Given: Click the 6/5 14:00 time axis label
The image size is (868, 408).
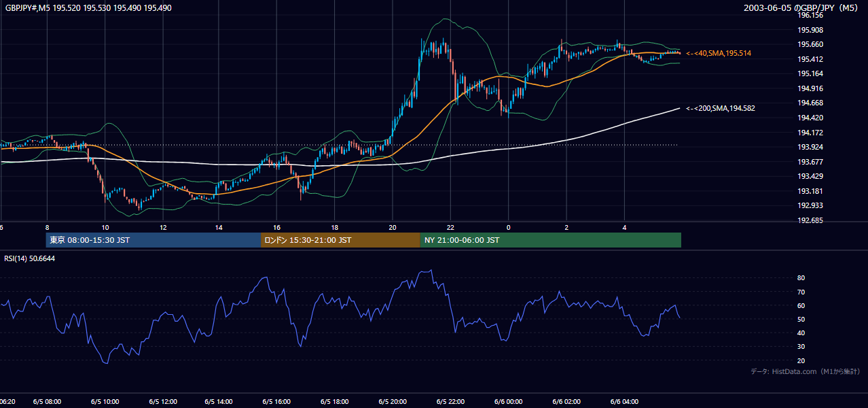Looking at the screenshot, I should tap(220, 402).
